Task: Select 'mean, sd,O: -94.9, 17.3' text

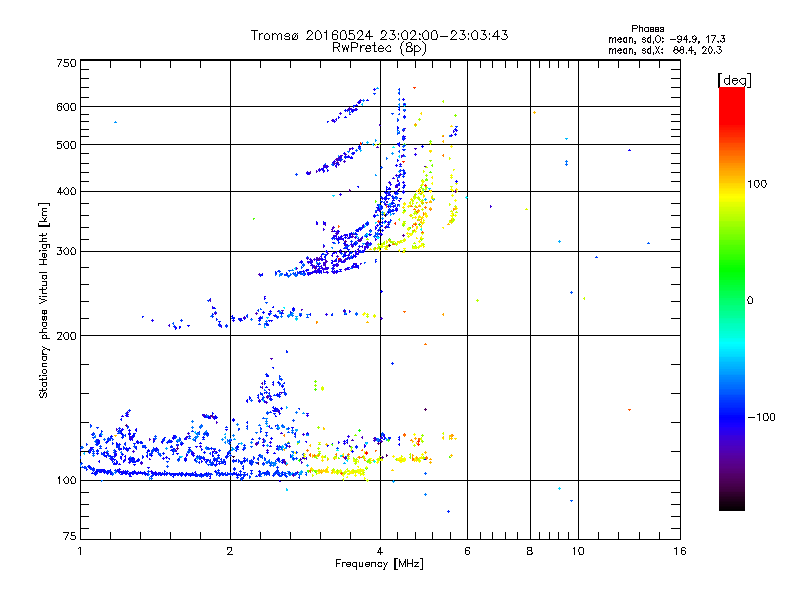Action: coord(666,39)
